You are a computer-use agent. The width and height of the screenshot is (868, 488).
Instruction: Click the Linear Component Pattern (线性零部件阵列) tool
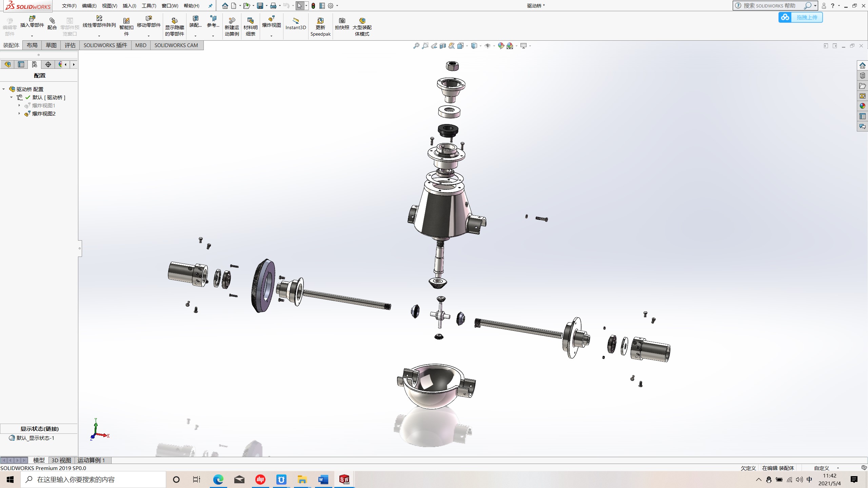coord(99,22)
